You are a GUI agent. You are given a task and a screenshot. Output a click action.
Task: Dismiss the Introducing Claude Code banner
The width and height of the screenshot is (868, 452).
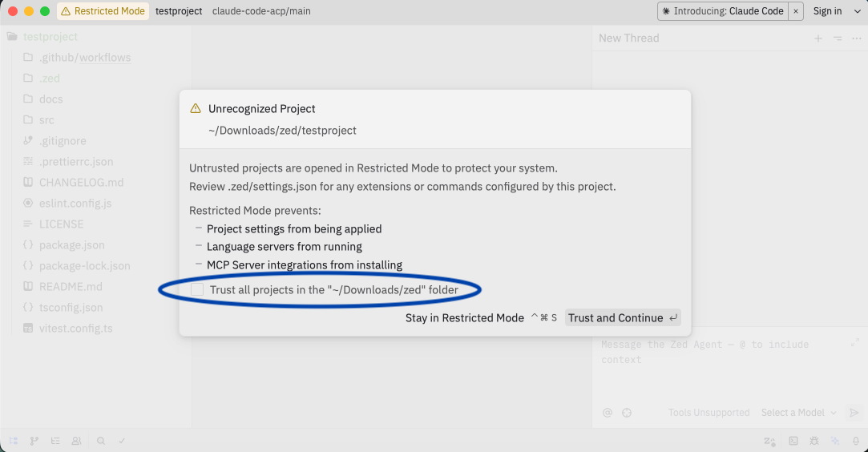(795, 11)
